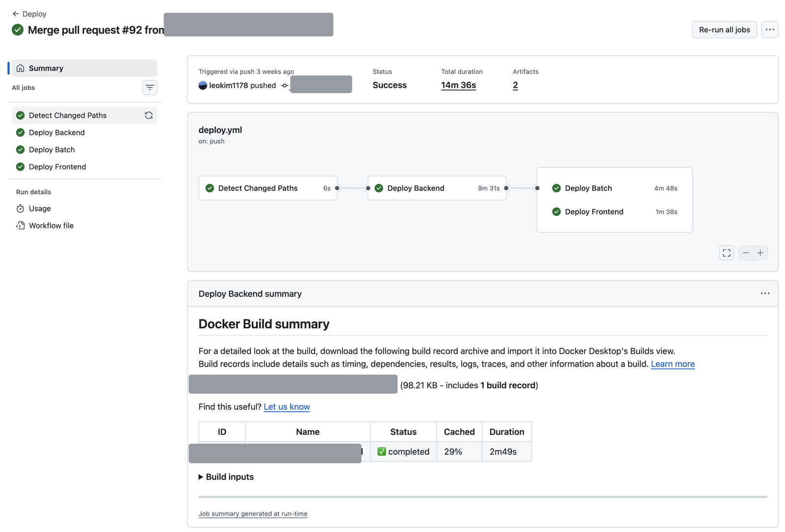Click the commit icon next to pushed
Viewport: 785px width, 532px height.
[285, 85]
